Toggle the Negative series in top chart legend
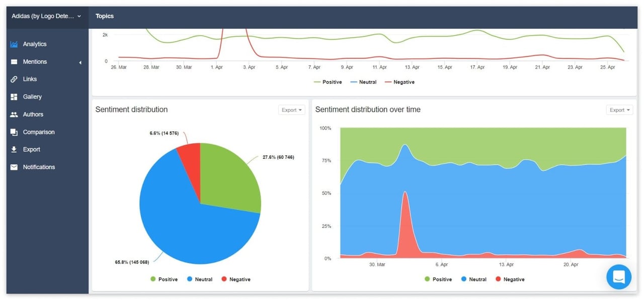This screenshot has height=301, width=644. pos(400,81)
